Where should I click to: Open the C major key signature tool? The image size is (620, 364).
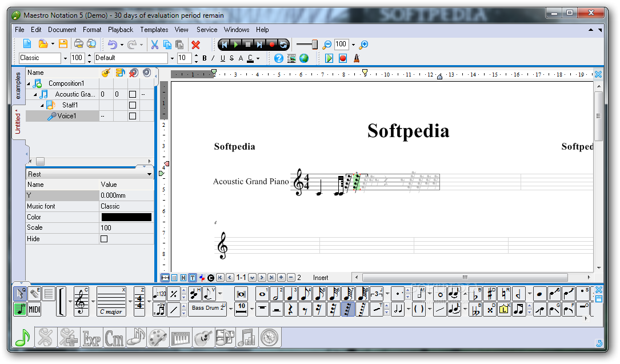pyautogui.click(x=111, y=302)
